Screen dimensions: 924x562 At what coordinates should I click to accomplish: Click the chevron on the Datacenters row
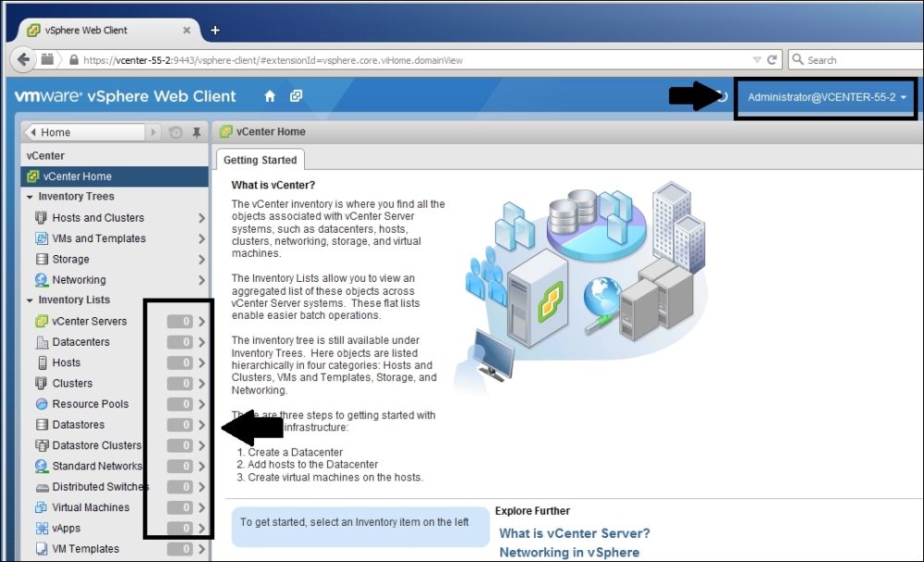201,342
